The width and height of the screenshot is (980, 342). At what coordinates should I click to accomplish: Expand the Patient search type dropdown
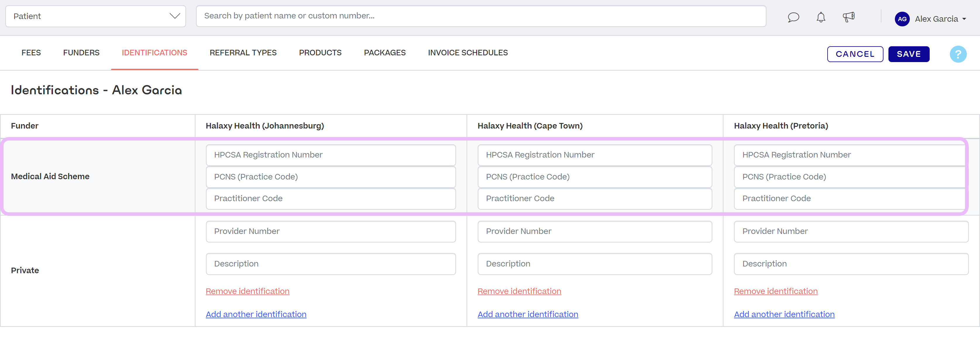[95, 16]
